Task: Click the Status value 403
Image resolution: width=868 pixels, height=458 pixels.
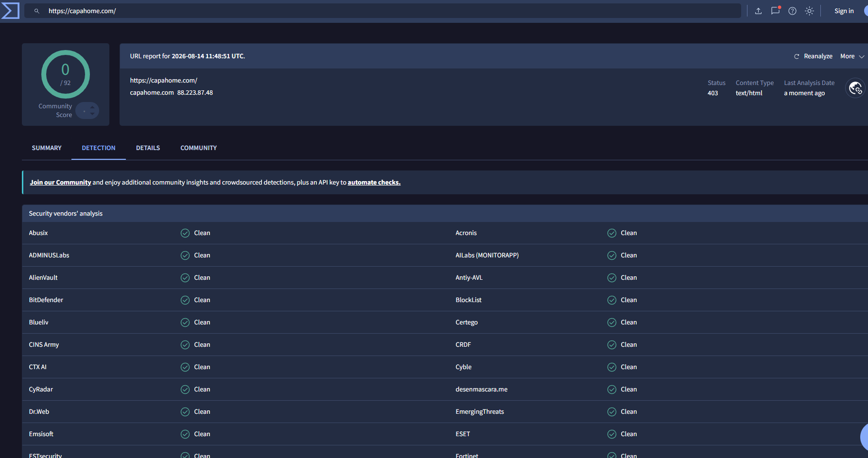Action: [712, 93]
